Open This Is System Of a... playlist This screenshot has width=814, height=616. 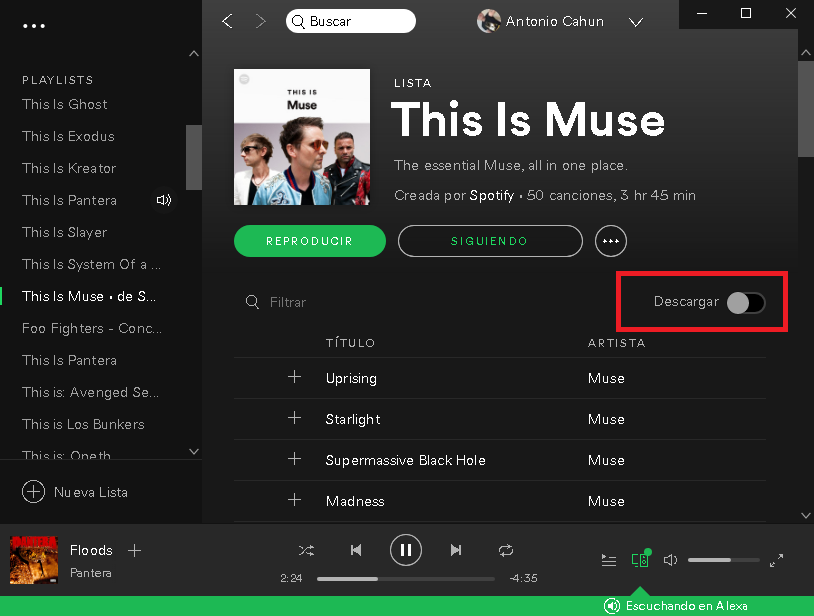[91, 265]
